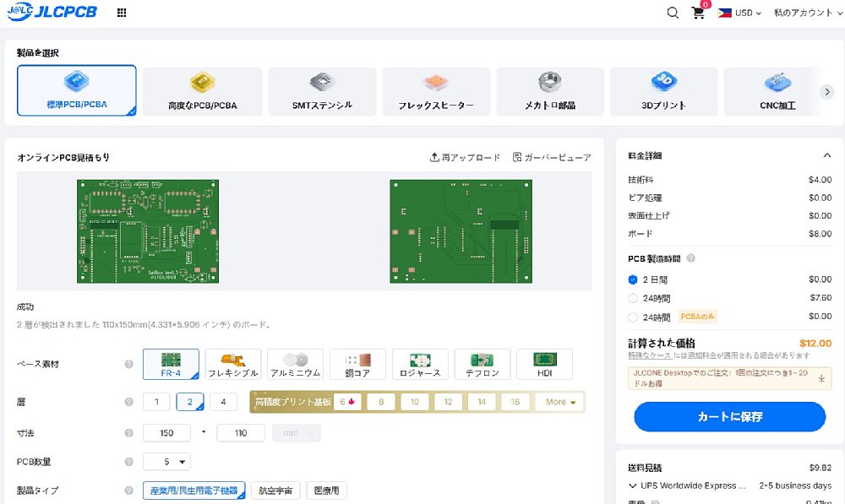
Task: Choose 2 layers option
Action: click(189, 402)
